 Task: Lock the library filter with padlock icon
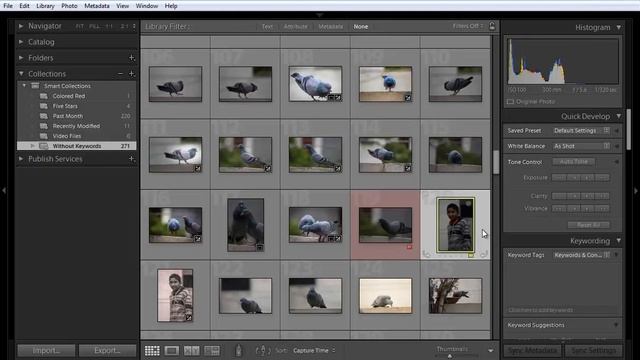[x=492, y=26]
